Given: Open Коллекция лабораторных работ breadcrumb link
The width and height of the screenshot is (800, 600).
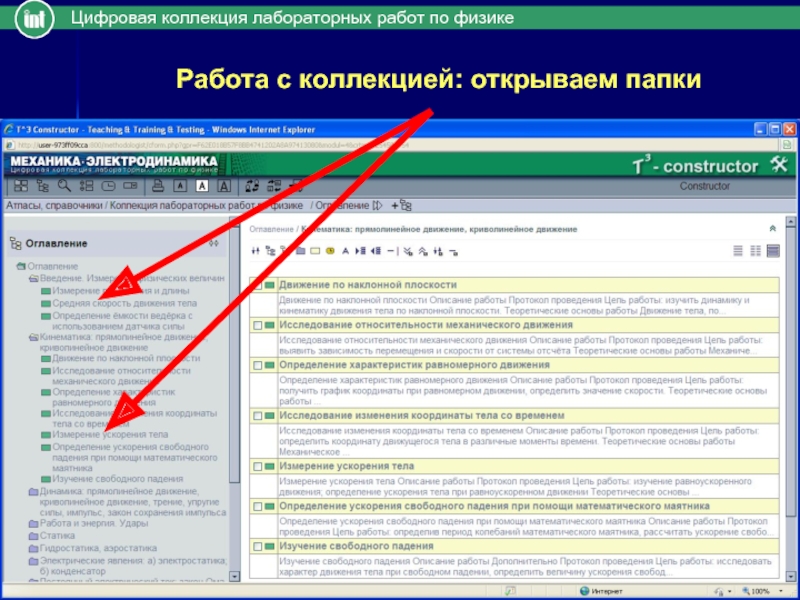Looking at the screenshot, I should [206, 206].
